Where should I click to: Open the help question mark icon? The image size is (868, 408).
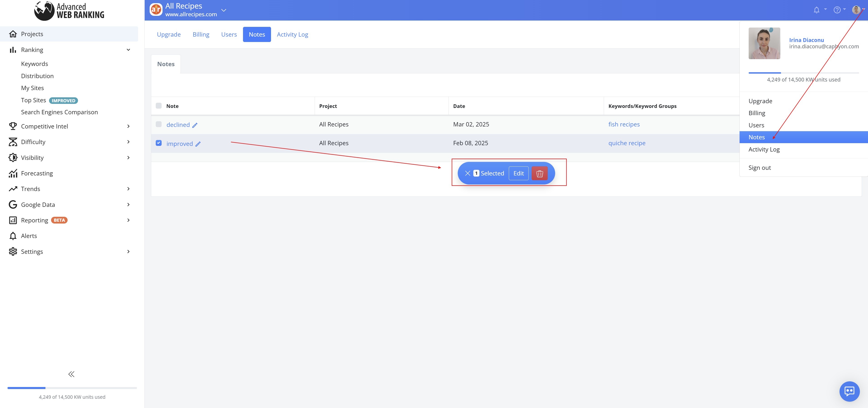point(837,10)
